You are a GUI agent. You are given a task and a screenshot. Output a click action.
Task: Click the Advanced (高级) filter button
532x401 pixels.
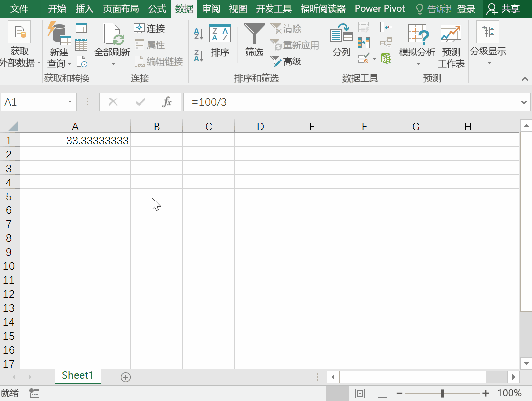click(x=286, y=62)
